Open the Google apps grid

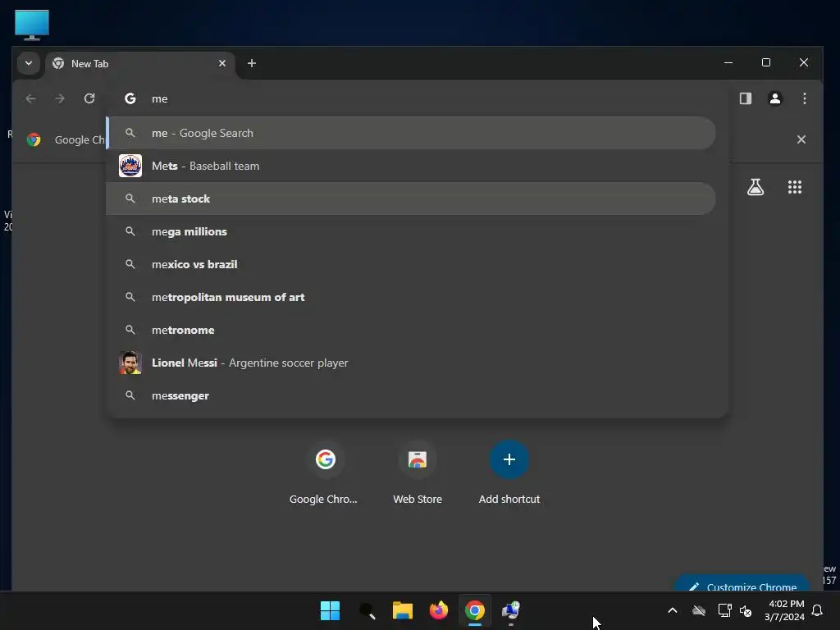794,187
